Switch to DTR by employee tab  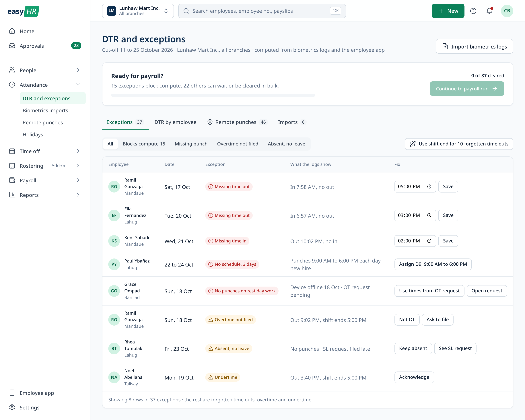tap(175, 122)
